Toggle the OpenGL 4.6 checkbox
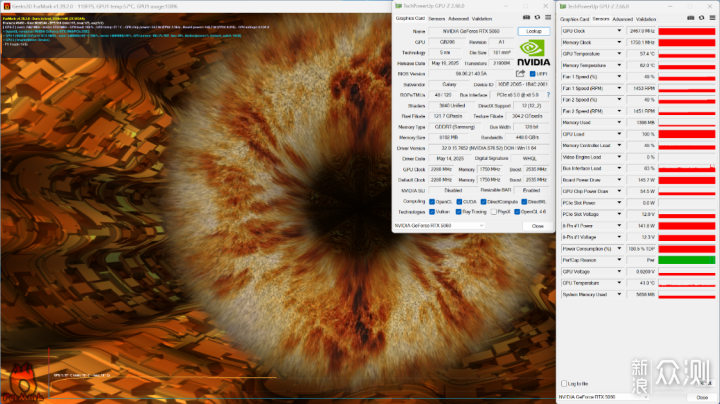This screenshot has height=404, width=720. tap(517, 212)
